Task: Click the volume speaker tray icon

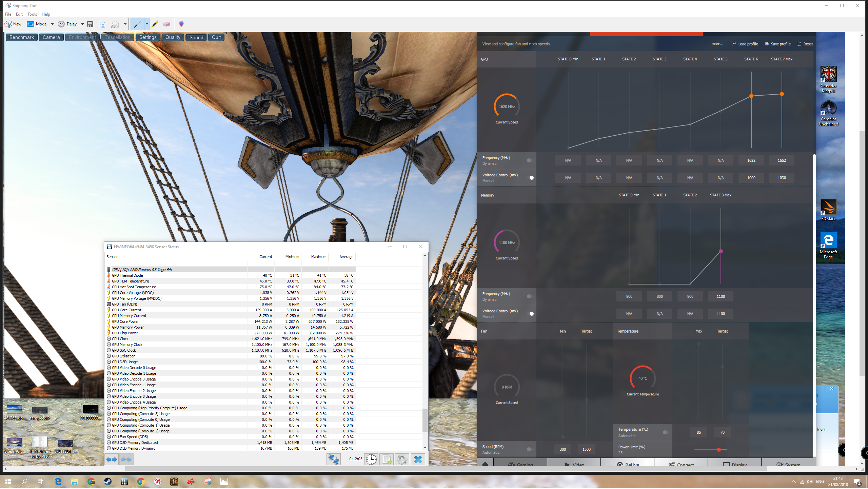Action: click(x=810, y=482)
